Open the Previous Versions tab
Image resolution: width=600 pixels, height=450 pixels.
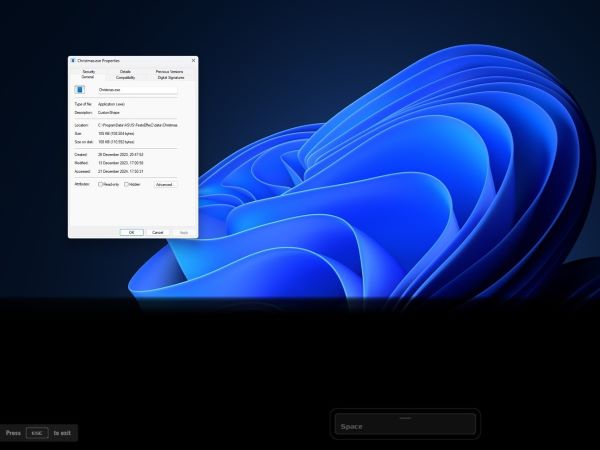(169, 72)
